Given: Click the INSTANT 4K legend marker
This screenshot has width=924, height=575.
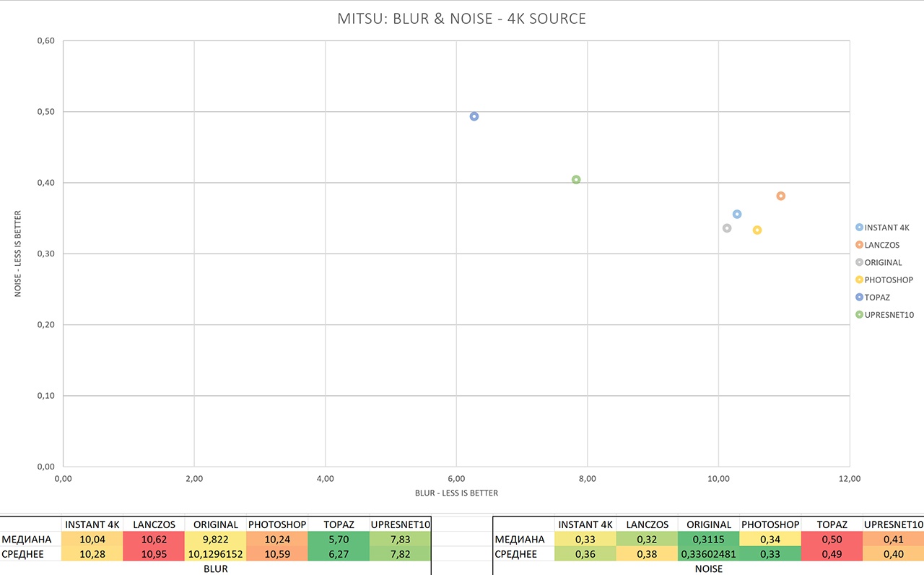Looking at the screenshot, I should click(859, 228).
